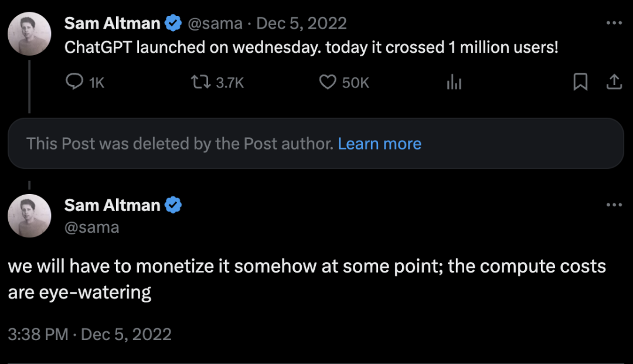Open the Learn more link
Screen dimensions: 633x364
[x=379, y=144]
